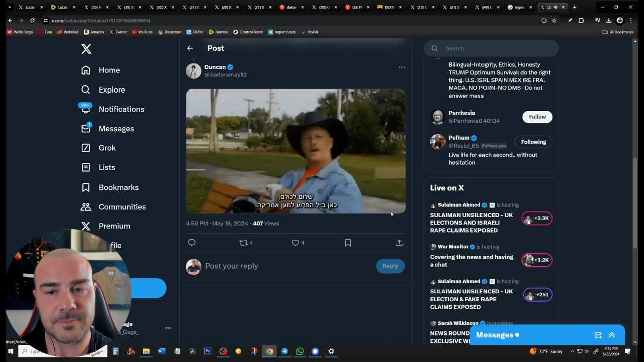This screenshot has width=644, height=362.
Task: Like the Duncan post
Action: pos(295,243)
